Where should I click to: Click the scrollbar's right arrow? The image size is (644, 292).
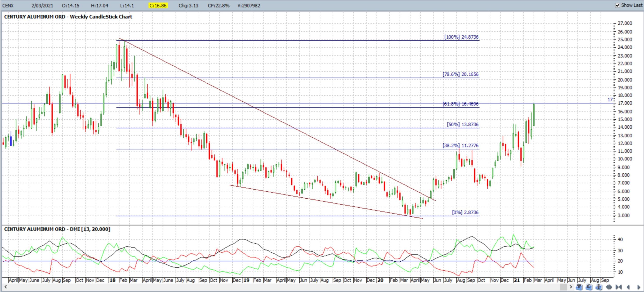pyautogui.click(x=571, y=287)
